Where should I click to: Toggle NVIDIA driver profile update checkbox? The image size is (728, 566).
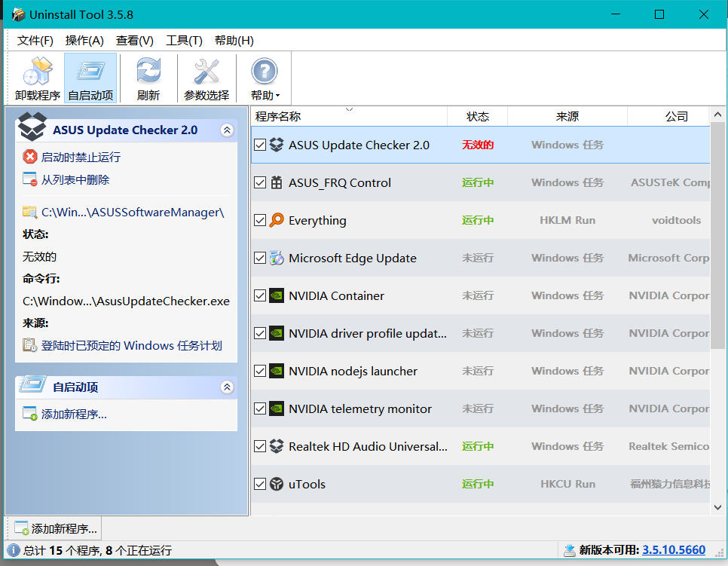(260, 333)
